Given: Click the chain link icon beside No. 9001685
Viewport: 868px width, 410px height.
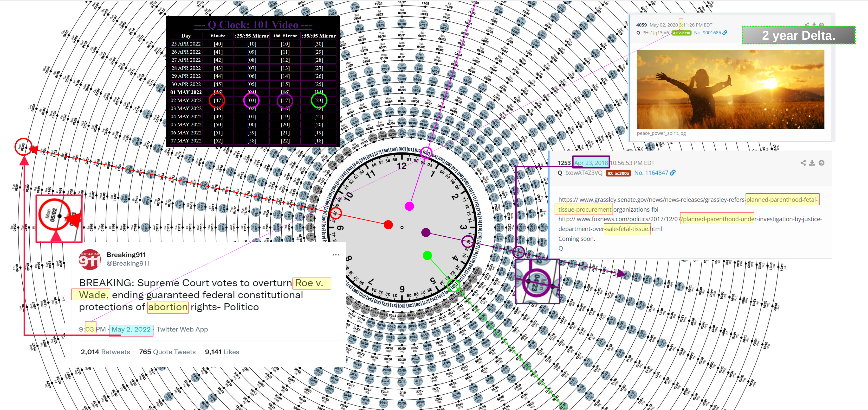Looking at the screenshot, I should point(725,33).
